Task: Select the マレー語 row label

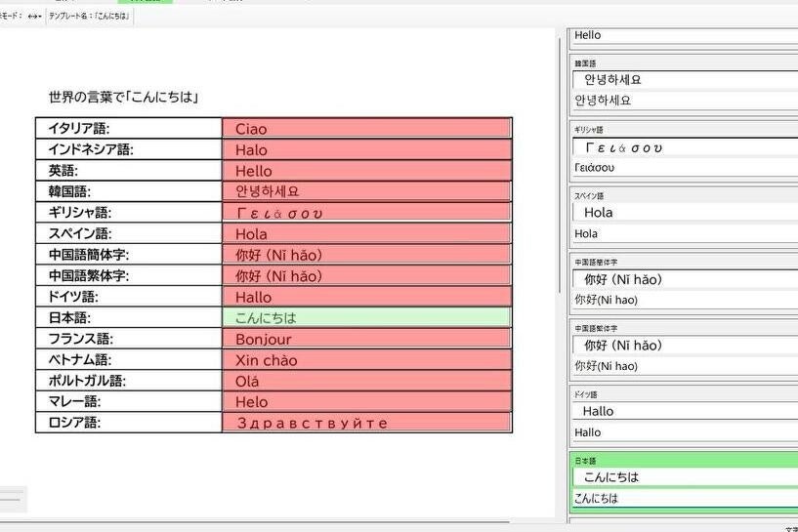Action: (x=74, y=402)
